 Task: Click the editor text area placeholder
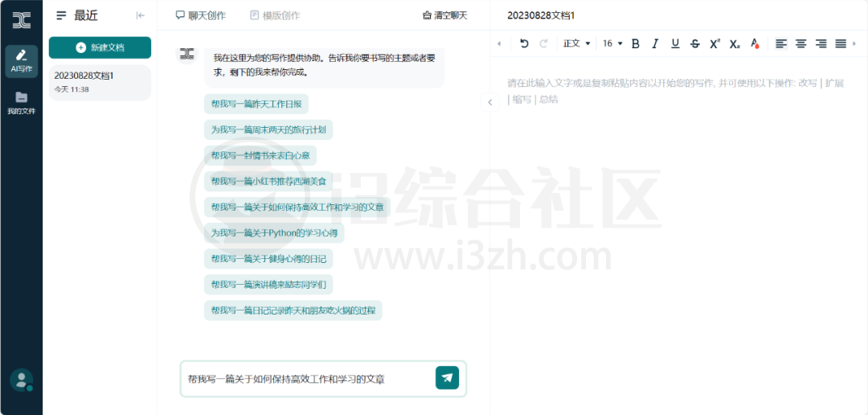pos(675,92)
